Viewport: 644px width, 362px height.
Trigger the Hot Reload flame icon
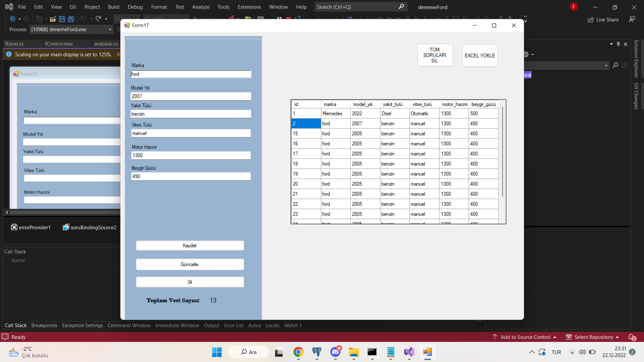click(232, 18)
